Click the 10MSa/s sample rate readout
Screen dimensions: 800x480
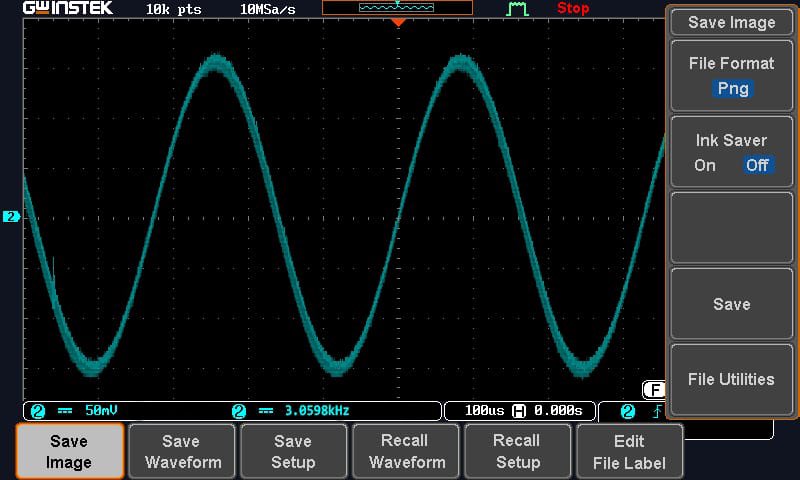[x=267, y=9]
